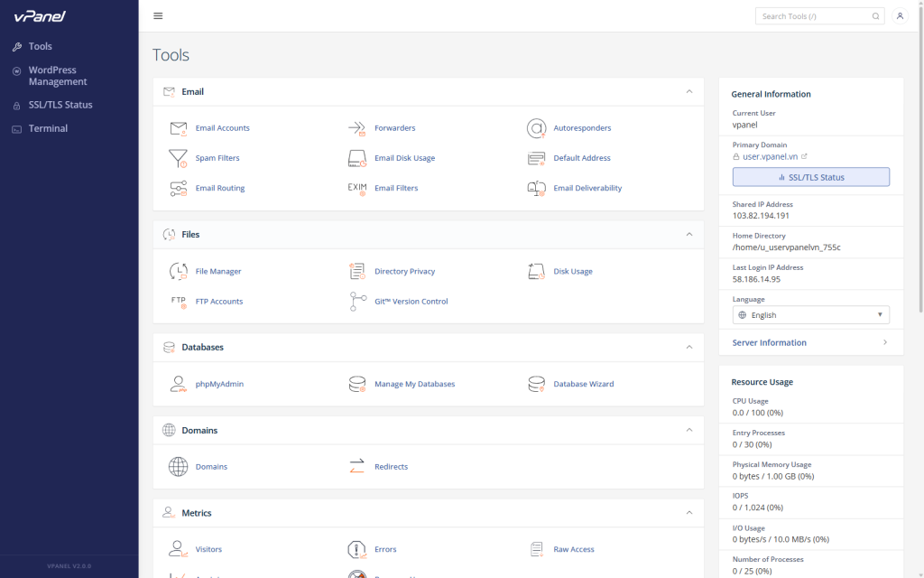Click the Raw Access icon
Screen dimensions: 924x578
536,549
